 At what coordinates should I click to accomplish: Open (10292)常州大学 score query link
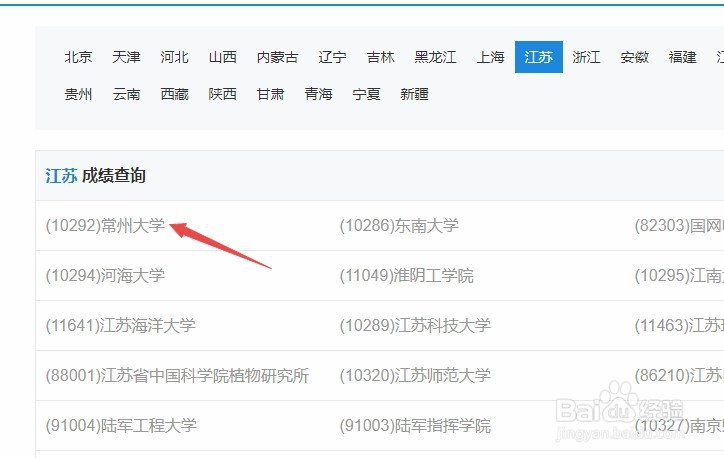coord(105,226)
